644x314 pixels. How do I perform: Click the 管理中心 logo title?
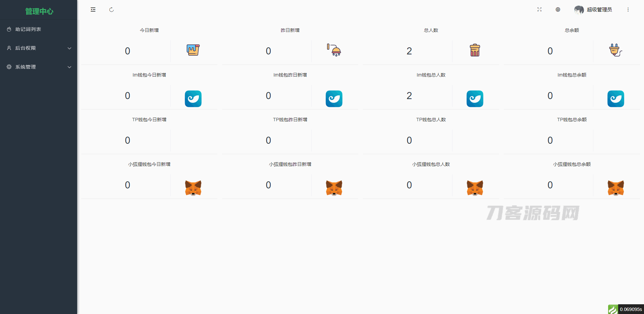pyautogui.click(x=39, y=11)
